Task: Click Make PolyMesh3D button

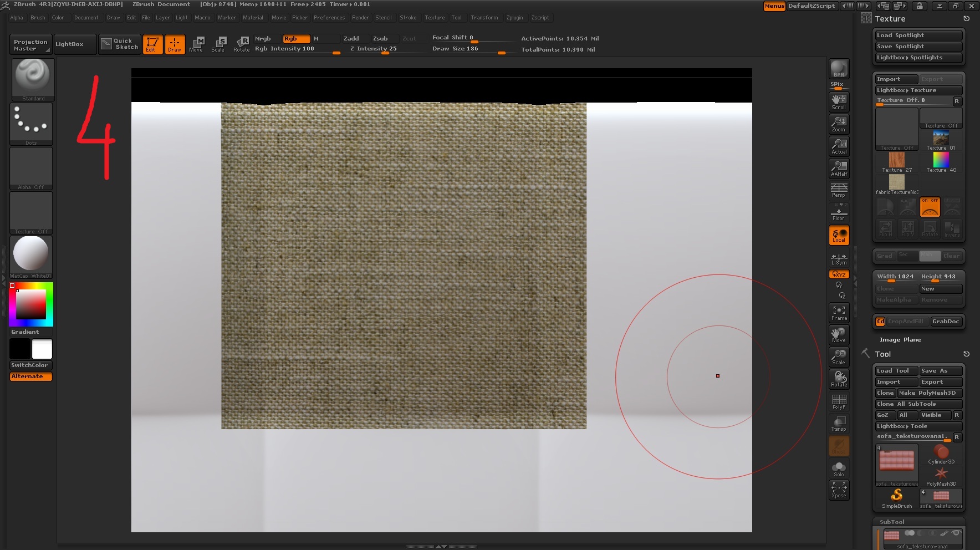Action: coord(930,393)
